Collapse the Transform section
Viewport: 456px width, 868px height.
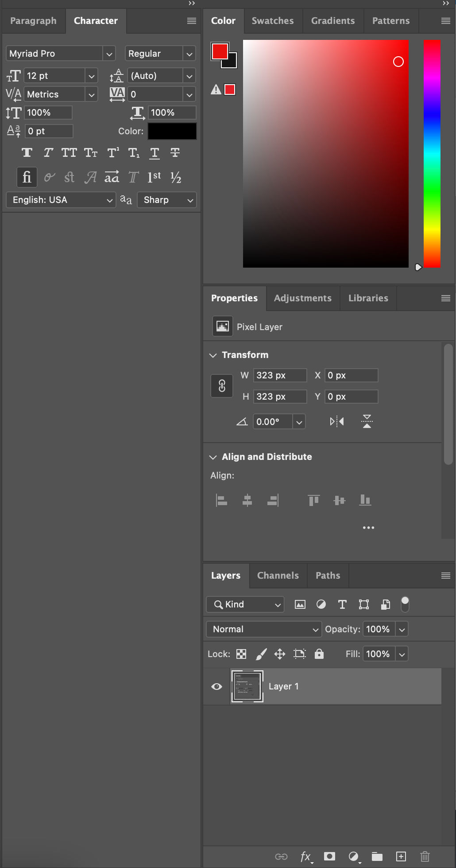[213, 355]
